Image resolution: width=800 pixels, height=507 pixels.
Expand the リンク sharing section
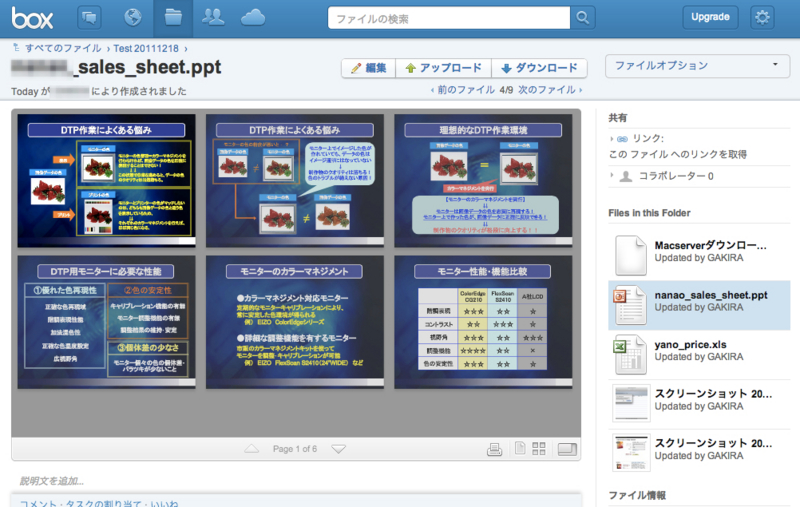(x=611, y=139)
